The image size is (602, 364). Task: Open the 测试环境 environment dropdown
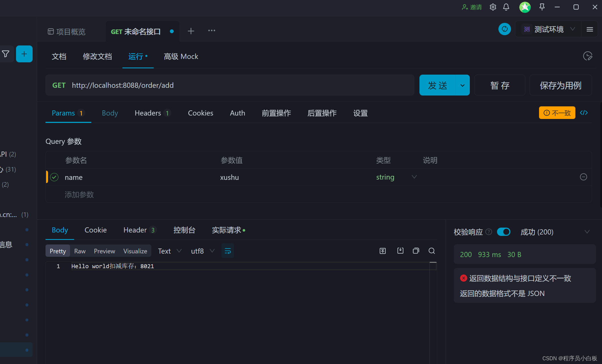tap(548, 29)
